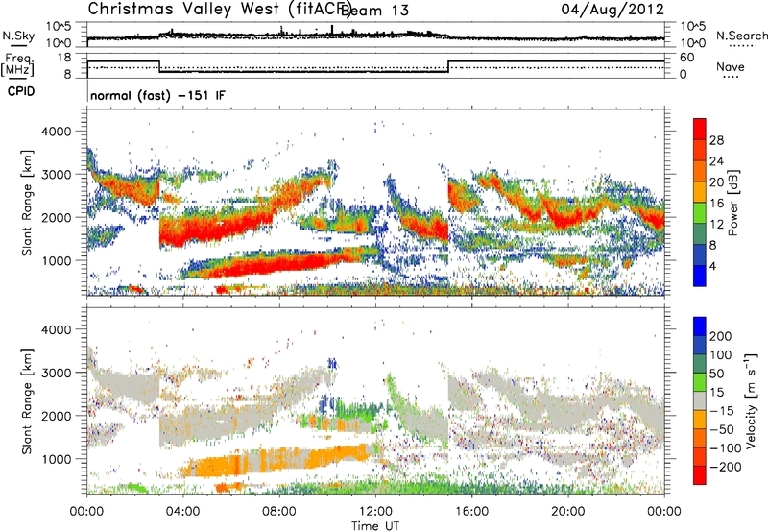The width and height of the screenshot is (768, 532).
Task: Pick the orange −50 to −15 velocity segment
Action: tap(700, 420)
